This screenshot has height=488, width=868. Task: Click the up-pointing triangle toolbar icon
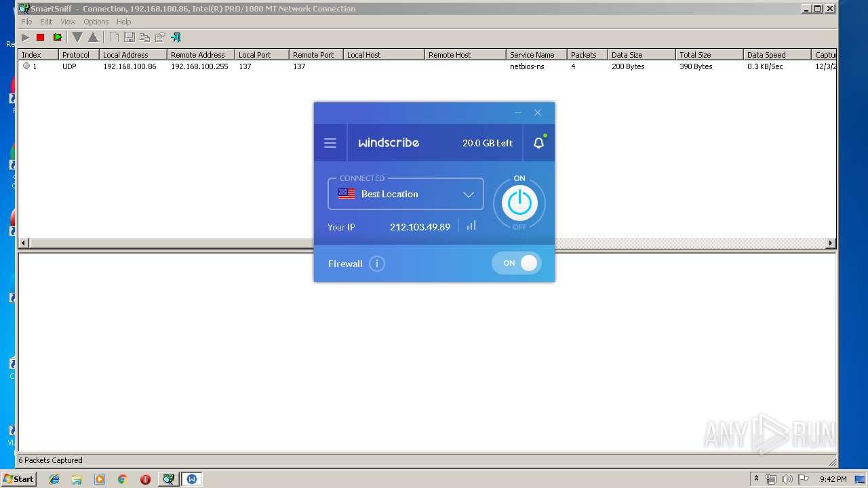tap(93, 37)
